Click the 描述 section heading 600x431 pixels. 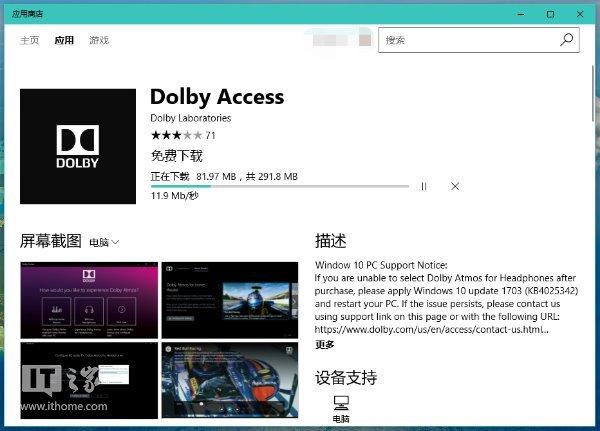pyautogui.click(x=331, y=241)
